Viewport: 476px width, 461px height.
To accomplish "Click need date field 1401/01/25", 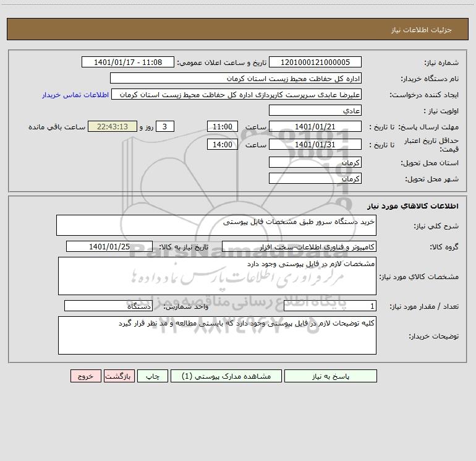I will click(109, 246).
